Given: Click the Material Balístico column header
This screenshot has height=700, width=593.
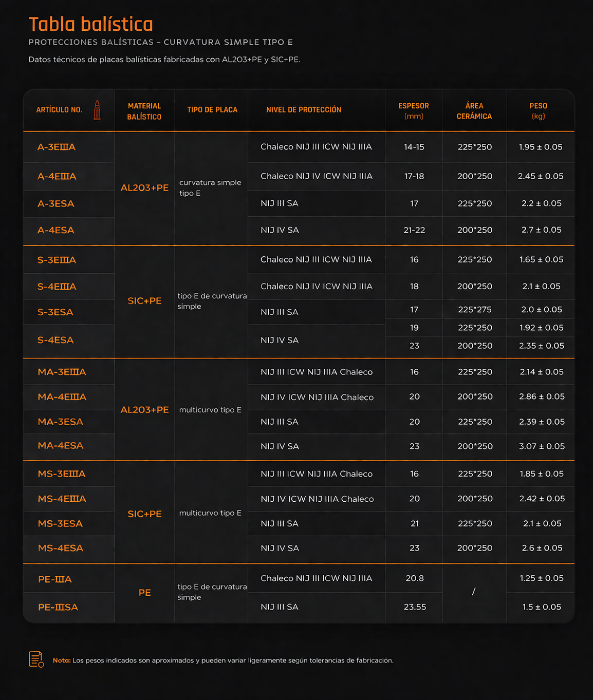Looking at the screenshot, I should click(x=144, y=111).
